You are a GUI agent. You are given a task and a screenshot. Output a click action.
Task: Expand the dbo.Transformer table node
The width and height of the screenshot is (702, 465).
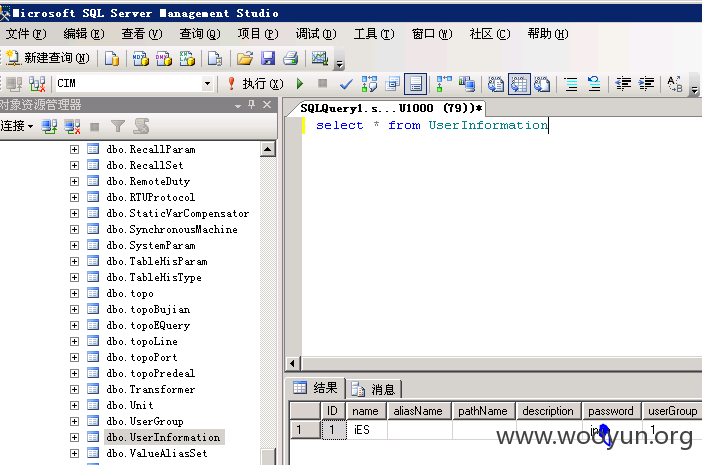(74, 389)
